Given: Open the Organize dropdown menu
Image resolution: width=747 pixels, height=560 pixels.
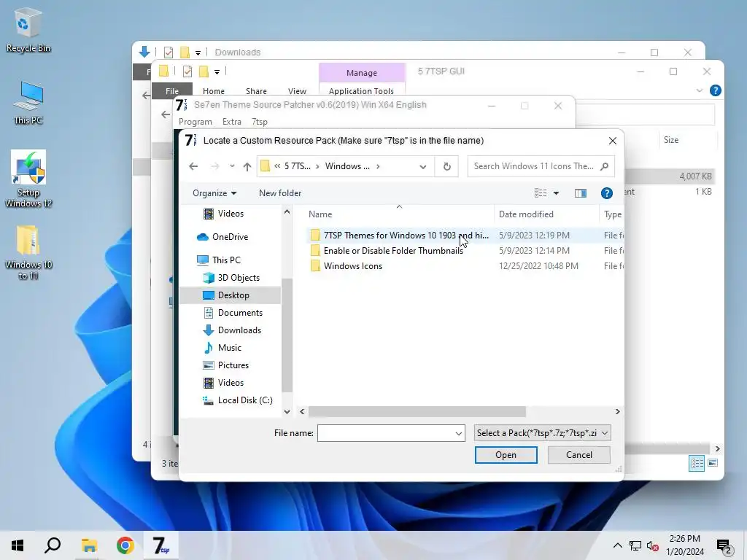Looking at the screenshot, I should click(214, 192).
